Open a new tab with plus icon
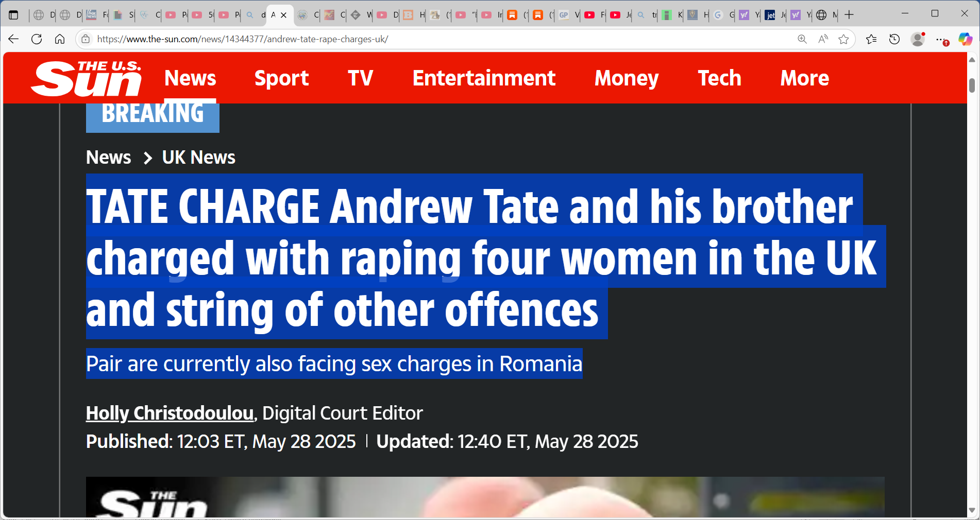The height and width of the screenshot is (520, 980). (x=849, y=15)
